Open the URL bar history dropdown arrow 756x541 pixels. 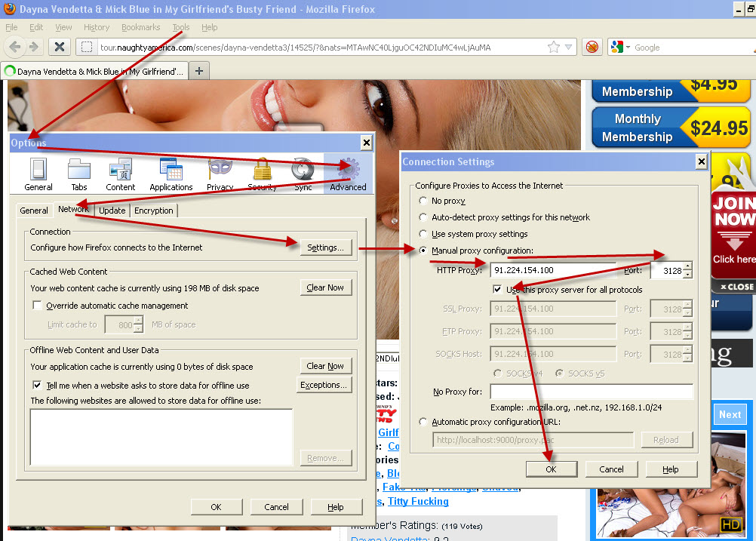point(568,48)
